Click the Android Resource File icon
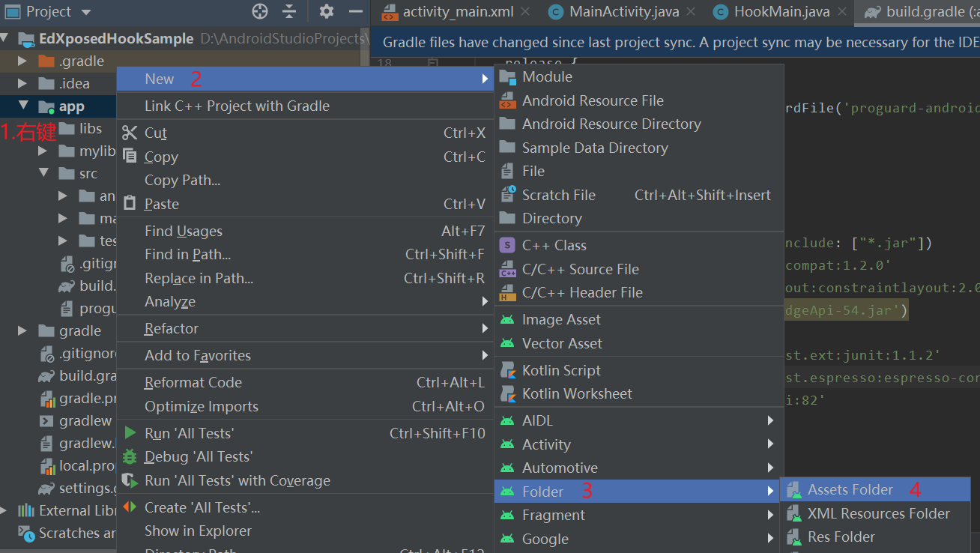 508,100
